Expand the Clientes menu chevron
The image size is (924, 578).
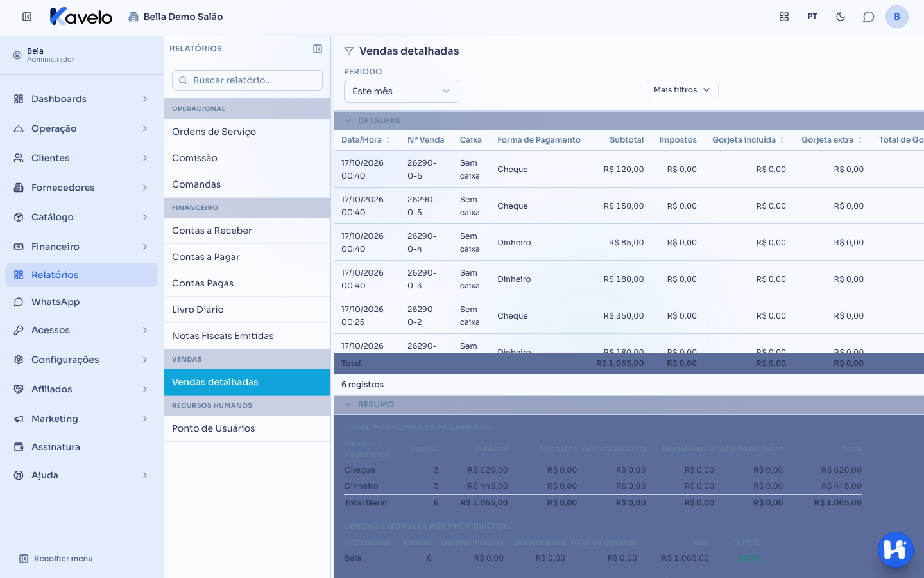click(145, 158)
